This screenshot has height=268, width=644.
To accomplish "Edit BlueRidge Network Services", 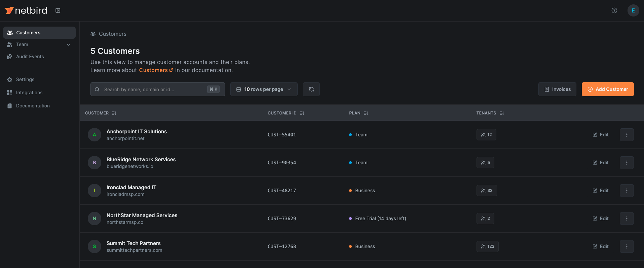I will tap(601, 163).
